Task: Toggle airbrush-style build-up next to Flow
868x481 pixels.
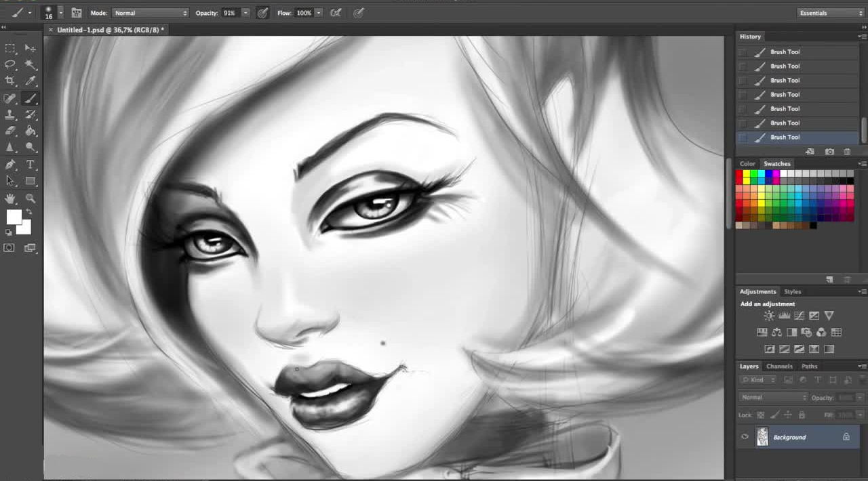Action: 336,13
